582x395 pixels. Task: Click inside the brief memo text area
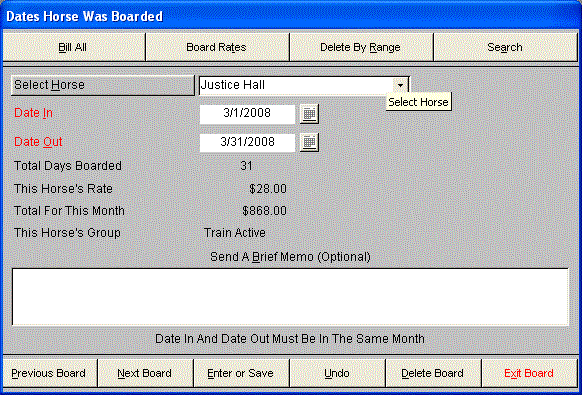pyautogui.click(x=290, y=297)
